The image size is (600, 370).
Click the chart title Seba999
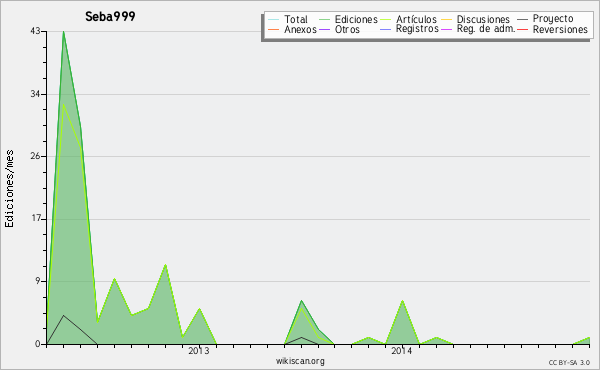point(110,16)
